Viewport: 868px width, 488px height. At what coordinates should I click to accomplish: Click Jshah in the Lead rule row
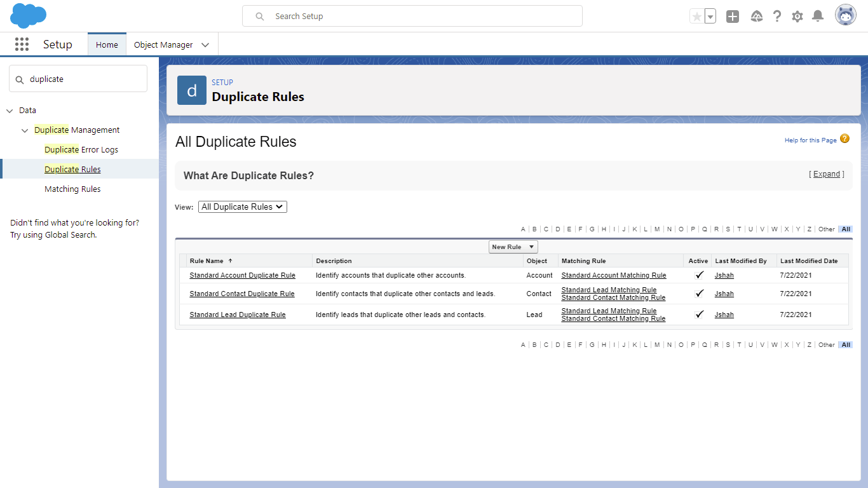[724, 315]
